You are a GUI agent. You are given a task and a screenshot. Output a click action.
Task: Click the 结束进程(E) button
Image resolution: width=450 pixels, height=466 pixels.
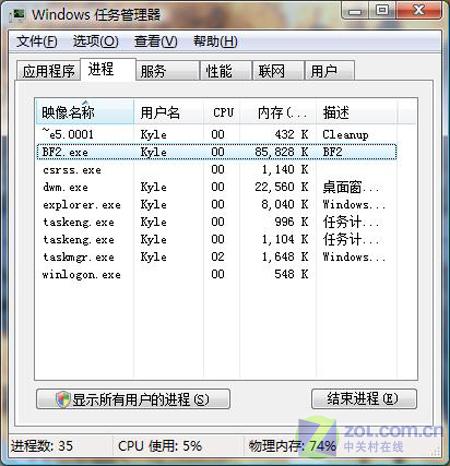point(364,399)
